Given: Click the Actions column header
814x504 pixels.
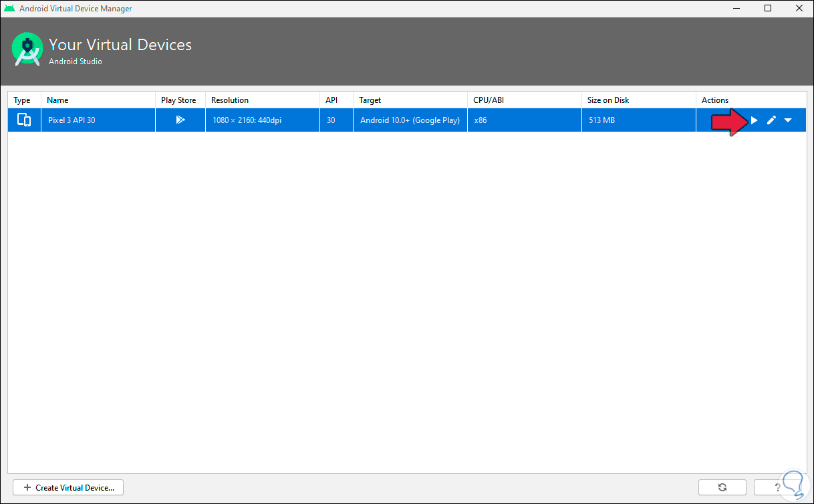Looking at the screenshot, I should [751, 100].
